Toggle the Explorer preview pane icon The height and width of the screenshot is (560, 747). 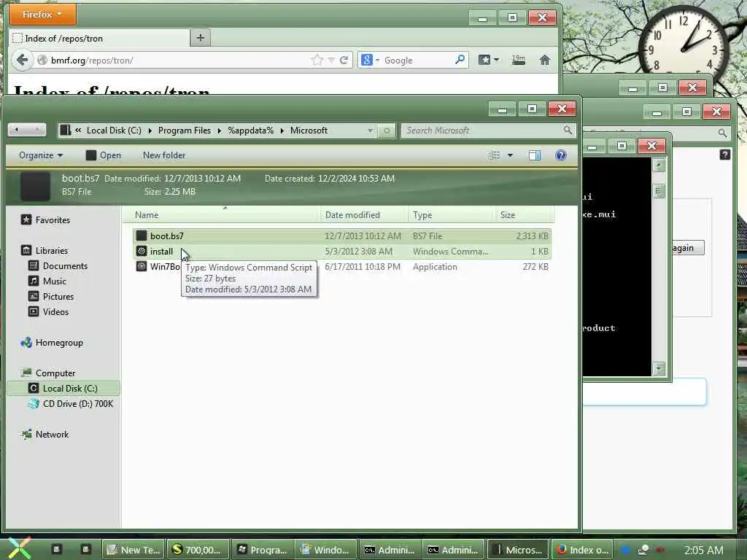pos(535,155)
